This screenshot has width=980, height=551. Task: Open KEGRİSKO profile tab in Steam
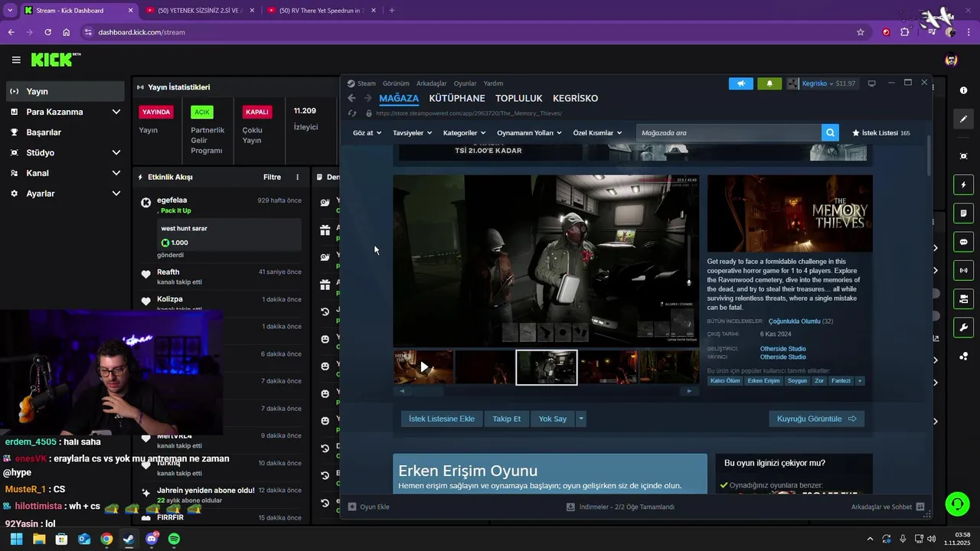click(x=576, y=98)
